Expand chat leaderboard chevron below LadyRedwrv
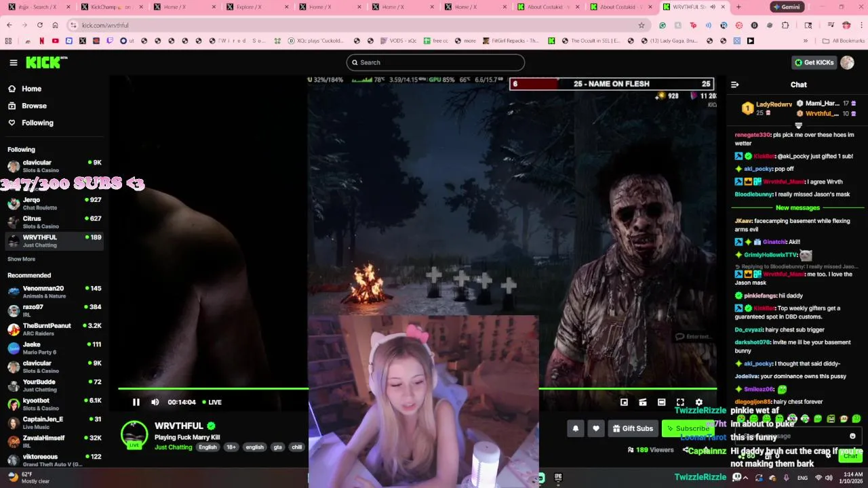 pyautogui.click(x=798, y=125)
